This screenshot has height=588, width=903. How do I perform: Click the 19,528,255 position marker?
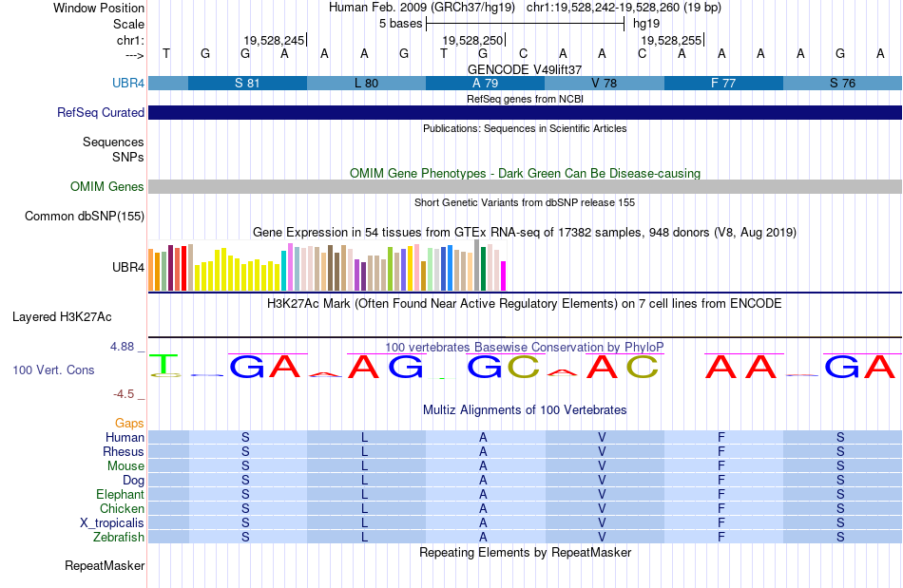671,40
